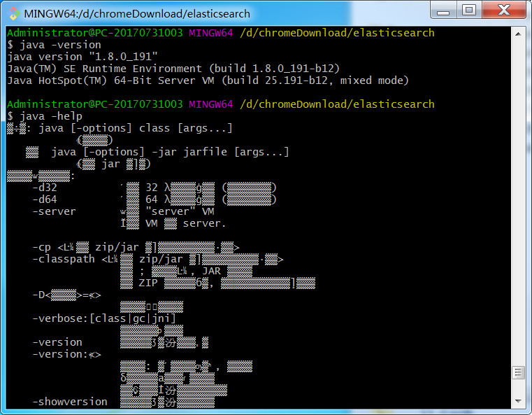Click the text java version "1.8.0_191"

tap(82, 57)
